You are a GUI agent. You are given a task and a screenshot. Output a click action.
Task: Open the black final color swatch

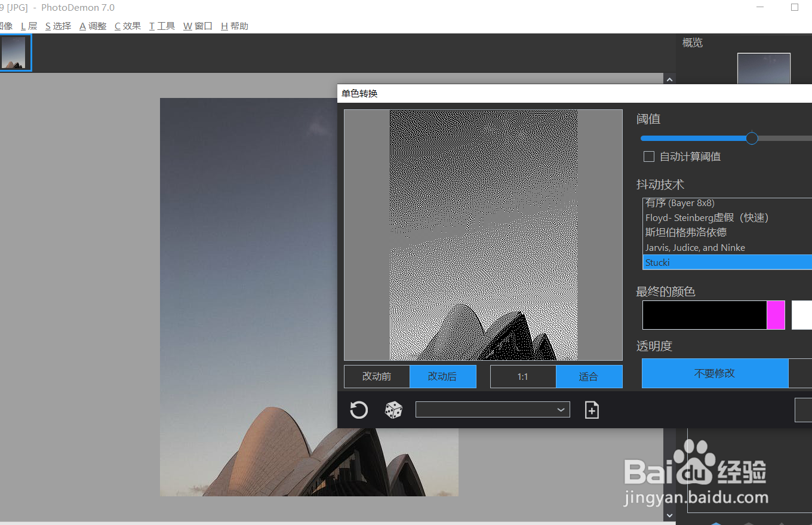(x=705, y=315)
